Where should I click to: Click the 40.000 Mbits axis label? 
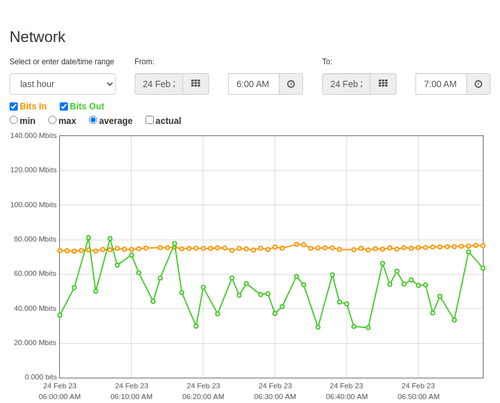click(35, 308)
